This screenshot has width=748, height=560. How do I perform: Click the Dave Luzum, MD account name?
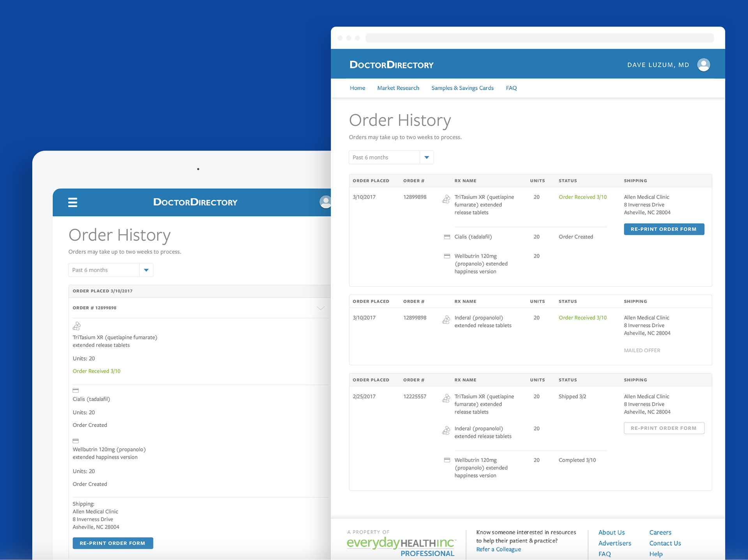click(658, 65)
